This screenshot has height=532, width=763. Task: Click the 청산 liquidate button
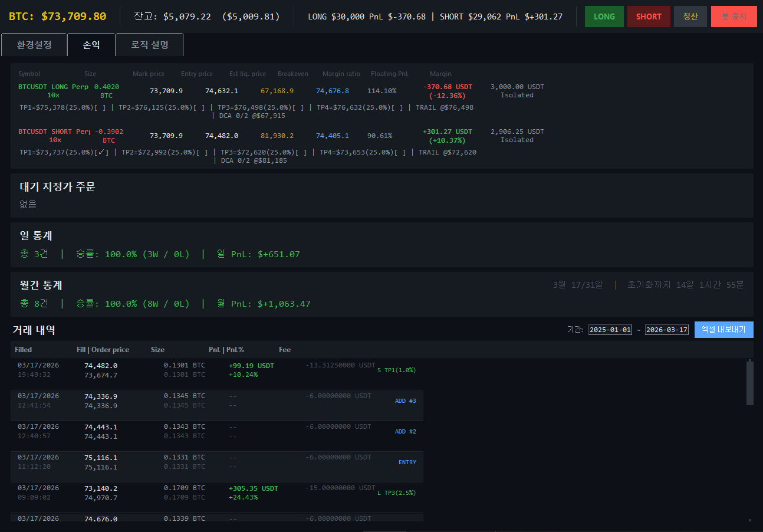coord(690,17)
